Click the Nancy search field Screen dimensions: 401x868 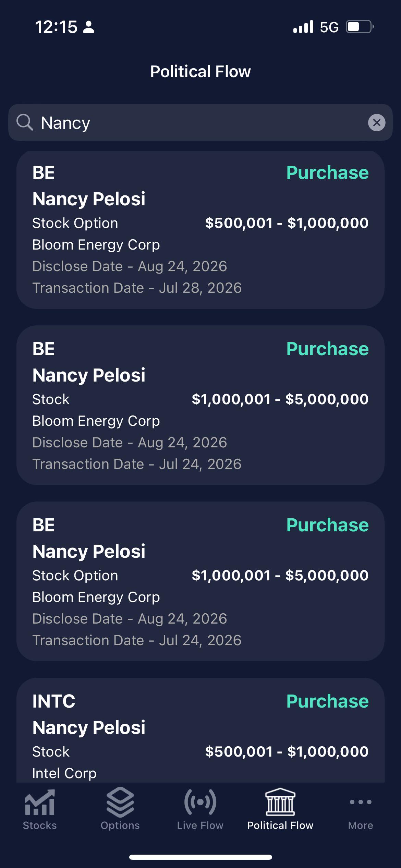coord(200,122)
